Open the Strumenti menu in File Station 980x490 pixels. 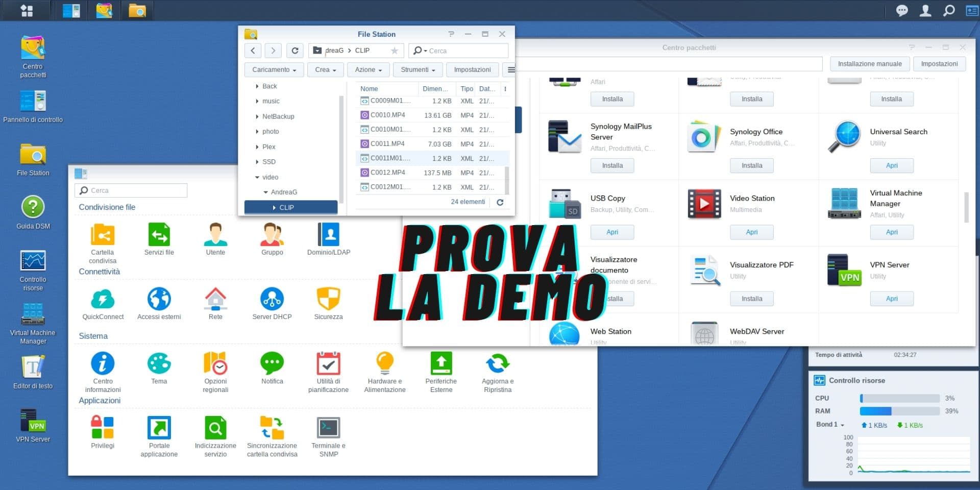[418, 69]
